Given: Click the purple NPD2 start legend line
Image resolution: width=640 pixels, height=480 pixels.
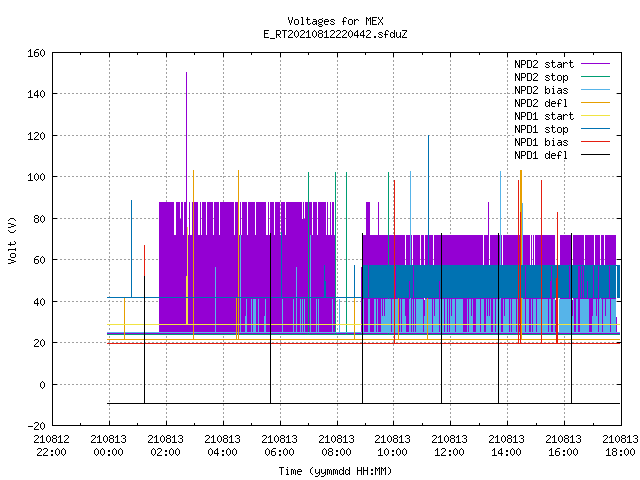Looking at the screenshot, I should pyautogui.click(x=595, y=64).
